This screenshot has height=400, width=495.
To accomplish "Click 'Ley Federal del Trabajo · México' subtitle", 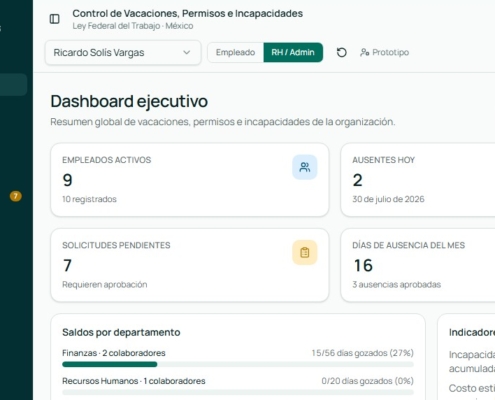I will point(133,26).
